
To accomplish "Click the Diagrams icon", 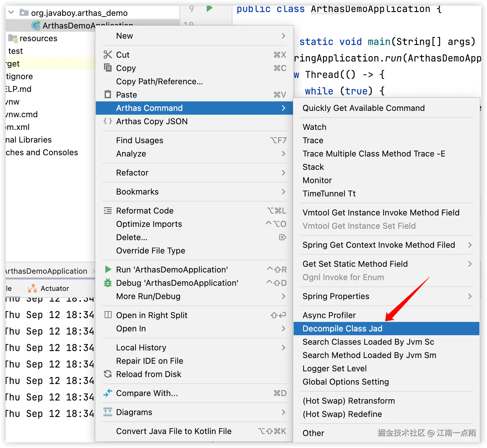I will [108, 412].
